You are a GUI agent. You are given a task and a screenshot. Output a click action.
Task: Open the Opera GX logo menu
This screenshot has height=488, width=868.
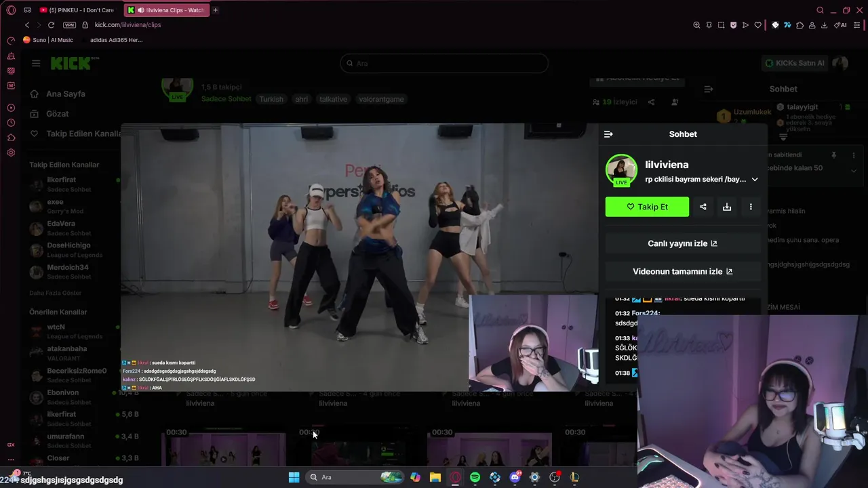pos(11,10)
